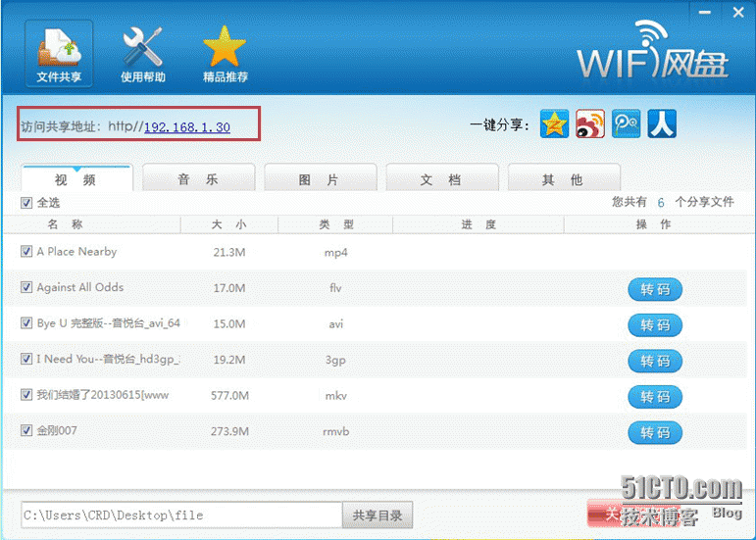This screenshot has height=540, width=756.
Task: Open the 使用帮助 help tools icon
Action: point(143,54)
